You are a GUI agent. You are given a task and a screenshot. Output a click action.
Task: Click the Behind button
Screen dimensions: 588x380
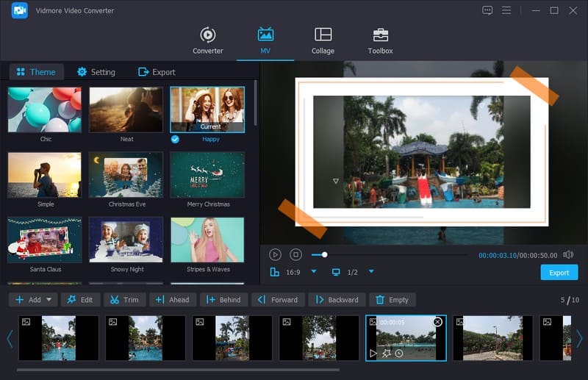tap(223, 300)
